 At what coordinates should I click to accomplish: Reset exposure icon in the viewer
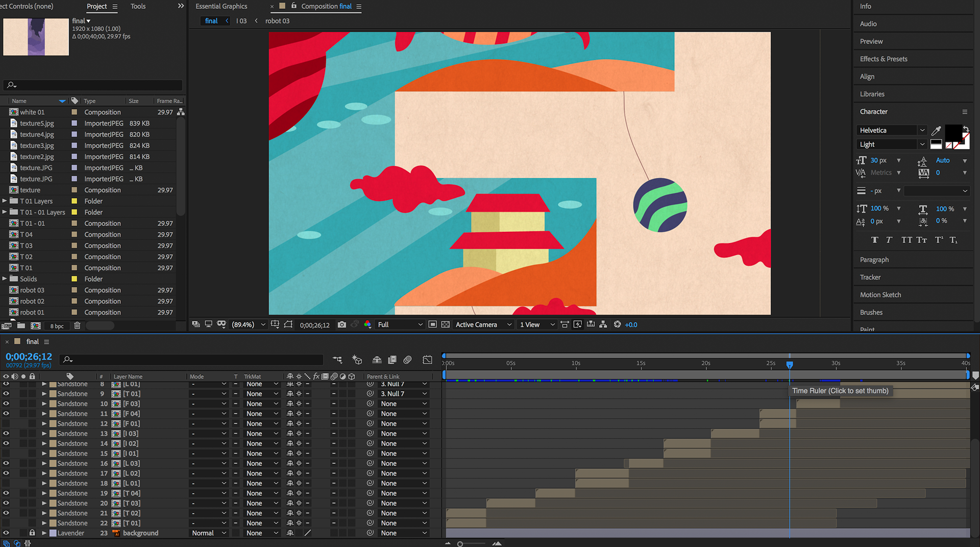617,324
